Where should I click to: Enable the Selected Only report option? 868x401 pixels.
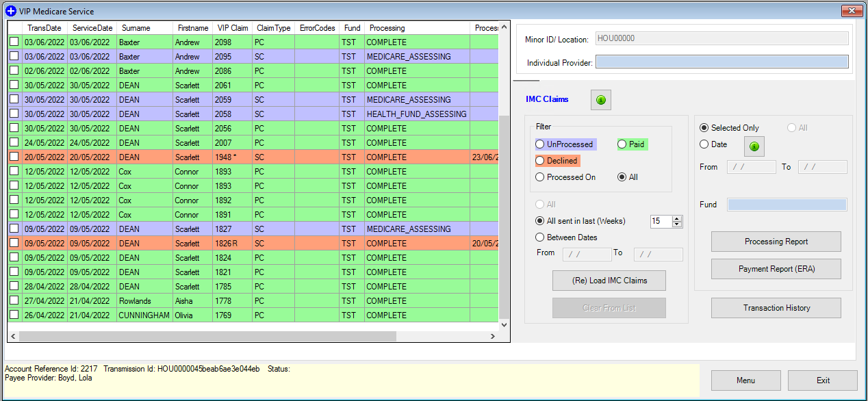point(704,127)
